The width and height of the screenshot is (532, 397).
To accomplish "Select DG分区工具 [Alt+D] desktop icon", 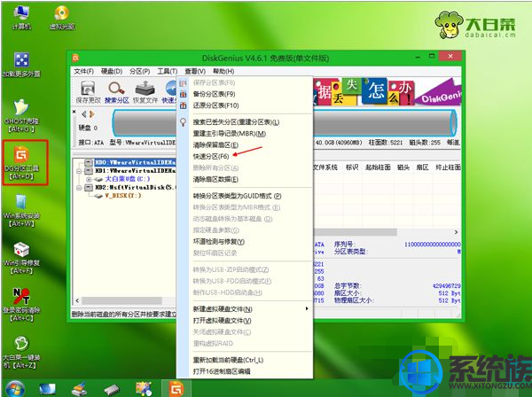I will tap(21, 163).
